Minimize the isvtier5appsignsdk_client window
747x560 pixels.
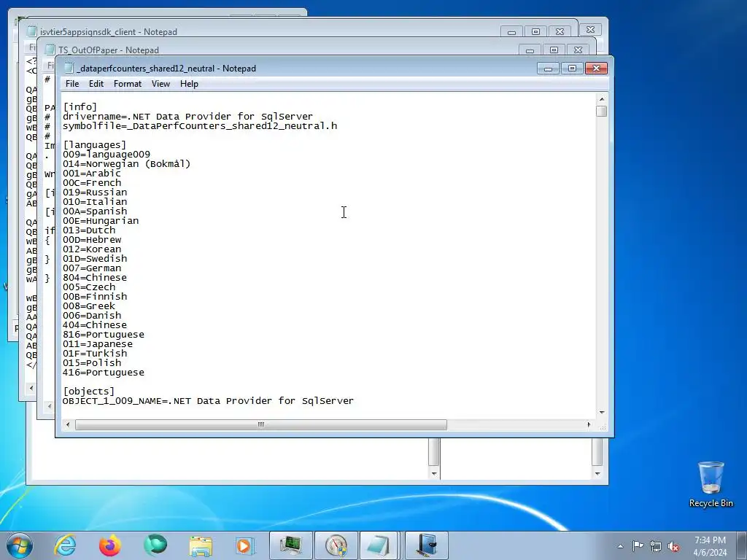point(511,32)
